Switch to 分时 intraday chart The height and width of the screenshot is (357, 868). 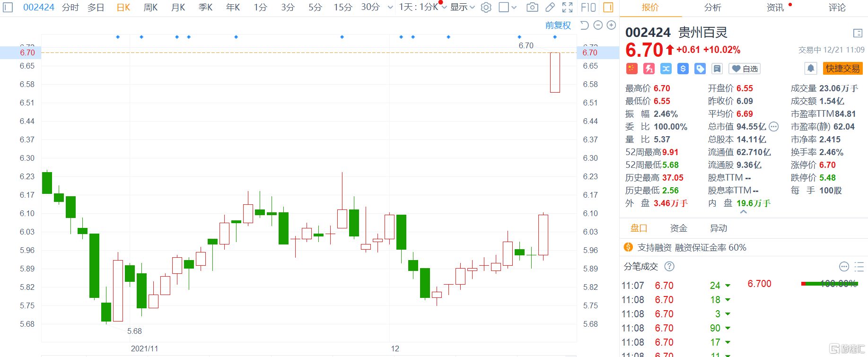point(70,7)
